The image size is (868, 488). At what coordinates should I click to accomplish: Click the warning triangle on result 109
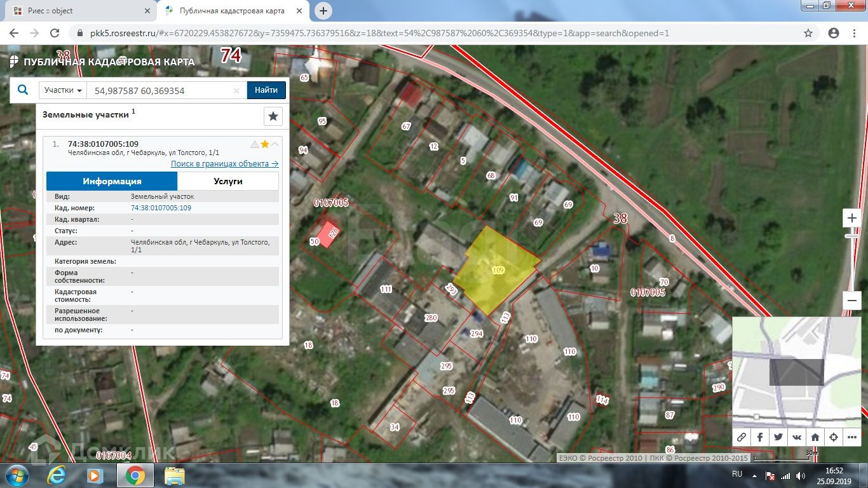pyautogui.click(x=255, y=144)
